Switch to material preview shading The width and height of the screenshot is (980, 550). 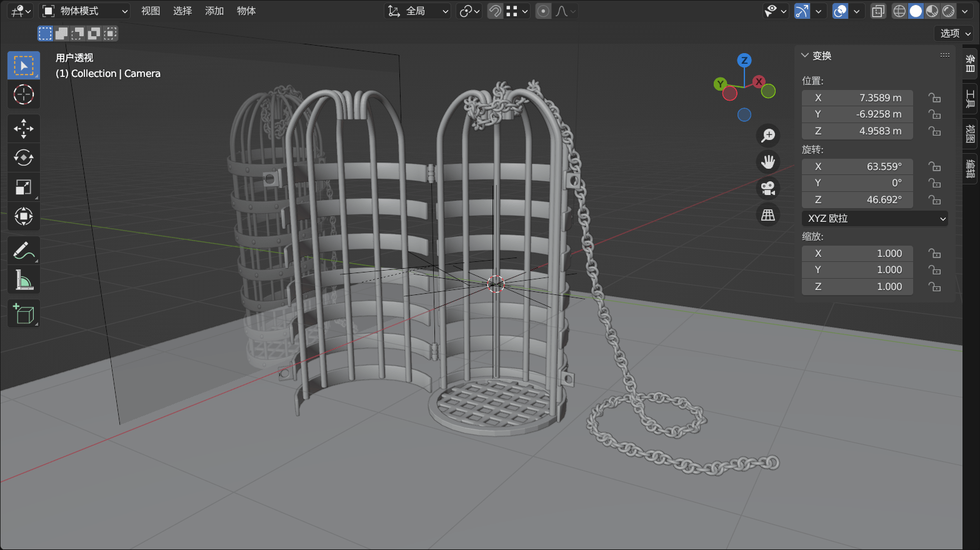(x=932, y=11)
